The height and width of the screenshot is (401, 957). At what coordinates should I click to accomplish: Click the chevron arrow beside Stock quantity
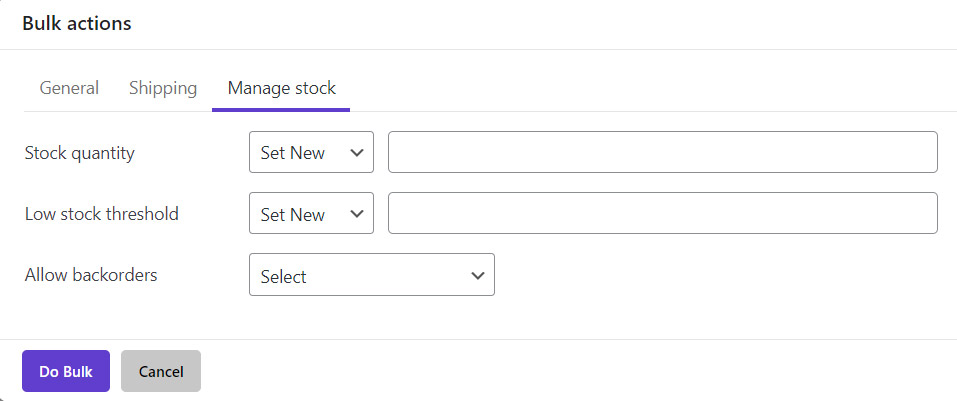tap(357, 153)
